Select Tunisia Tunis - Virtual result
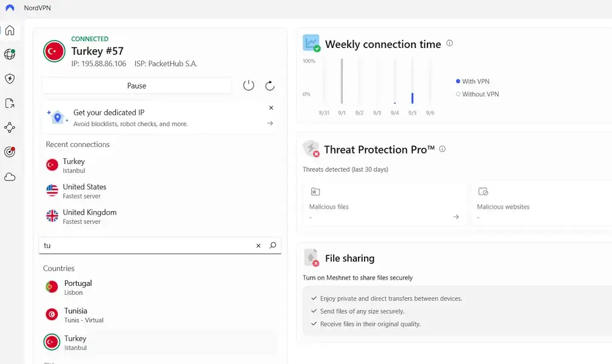The width and height of the screenshot is (612, 364). pos(160,315)
